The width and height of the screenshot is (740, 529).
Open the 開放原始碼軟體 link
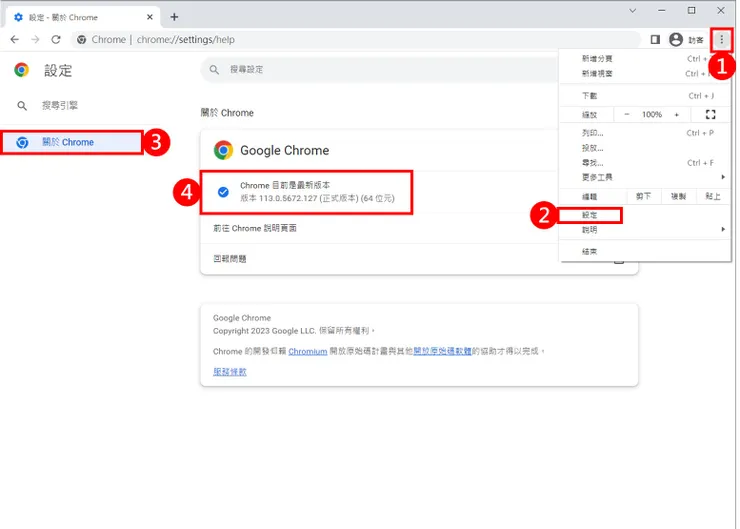444,352
